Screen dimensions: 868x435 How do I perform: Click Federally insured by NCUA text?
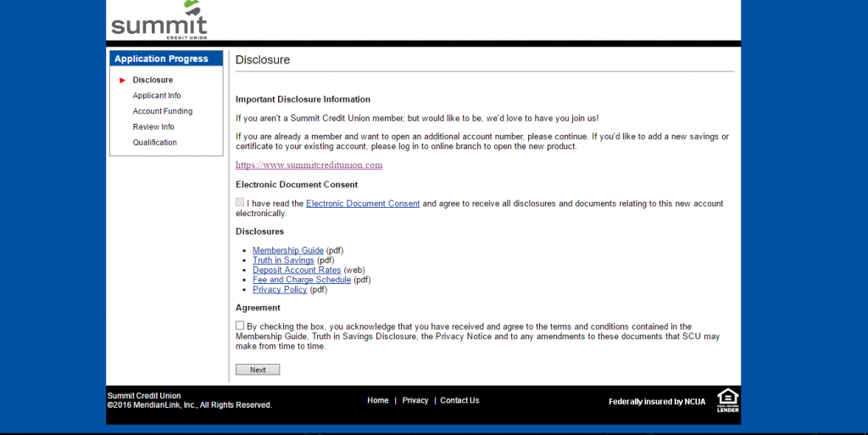pyautogui.click(x=657, y=402)
